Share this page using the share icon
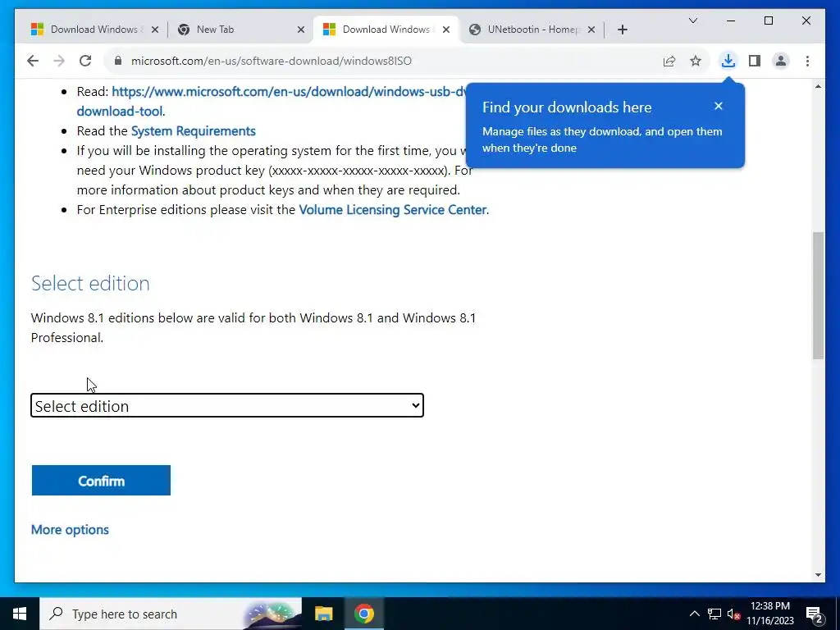The width and height of the screenshot is (840, 630). 669,61
